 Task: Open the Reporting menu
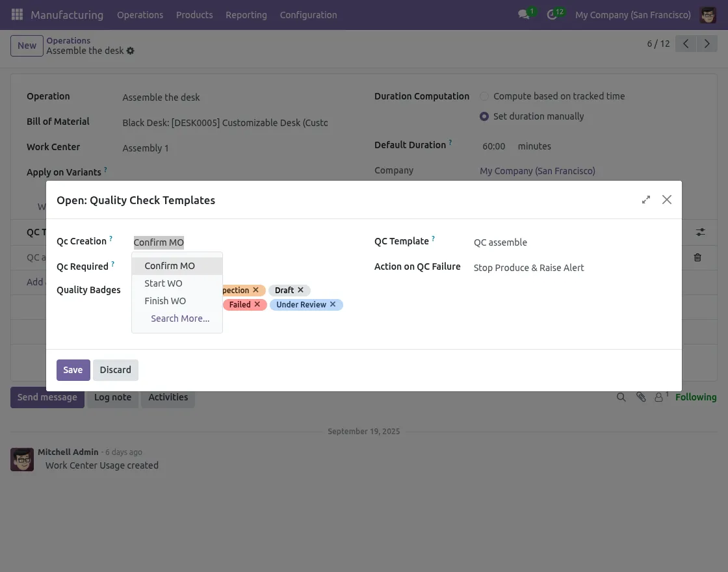coord(246,15)
